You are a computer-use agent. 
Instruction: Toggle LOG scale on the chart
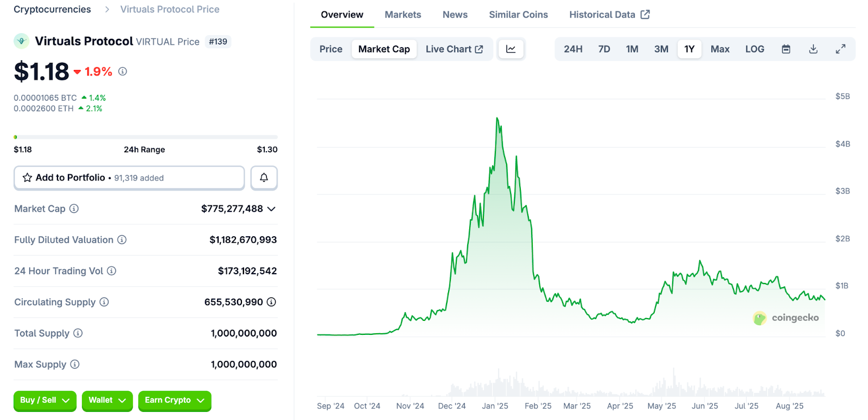754,49
